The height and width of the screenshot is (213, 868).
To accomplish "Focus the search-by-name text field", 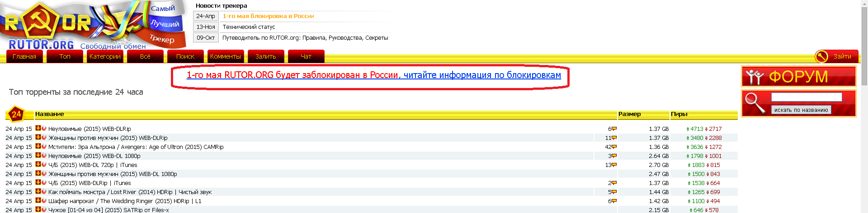I will 807,97.
